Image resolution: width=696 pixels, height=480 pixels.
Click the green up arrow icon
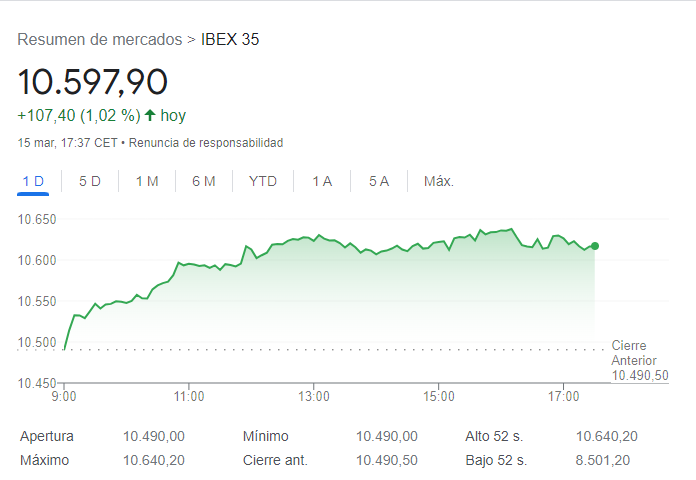(150, 115)
